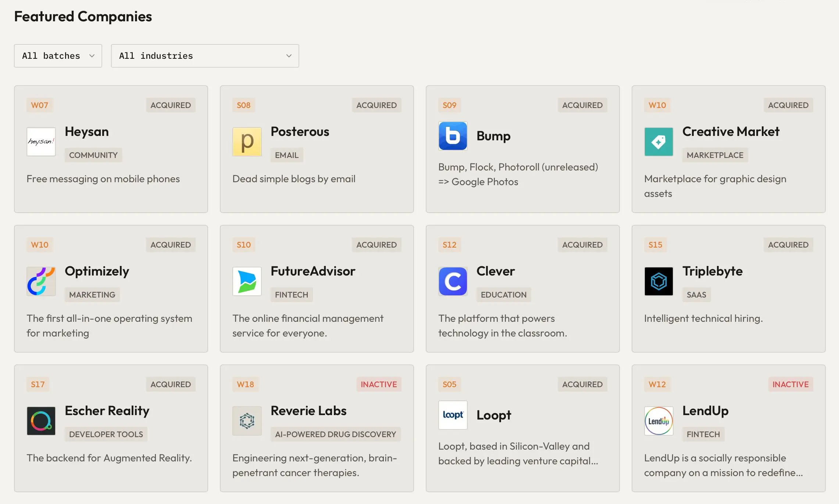839x504 pixels.
Task: Click the W10 badge on Creative Market
Action: (657, 105)
